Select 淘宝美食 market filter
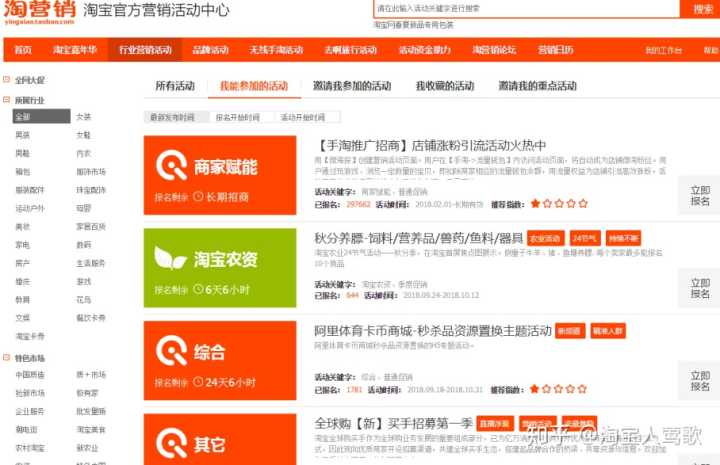720x465 pixels. [91, 430]
